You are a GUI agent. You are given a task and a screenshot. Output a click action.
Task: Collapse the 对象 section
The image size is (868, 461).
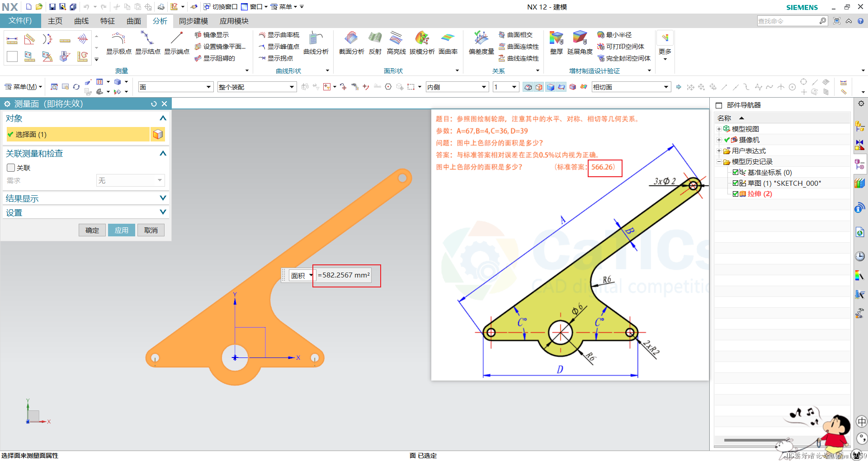[x=163, y=118]
